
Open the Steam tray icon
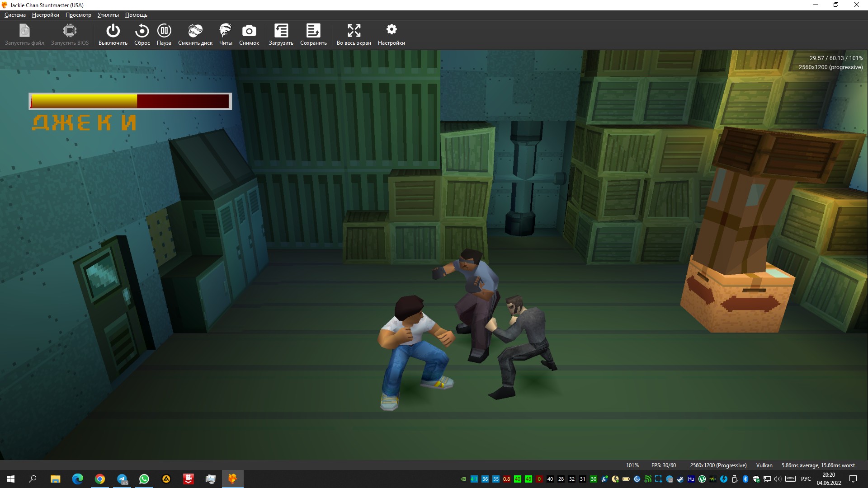click(x=680, y=479)
